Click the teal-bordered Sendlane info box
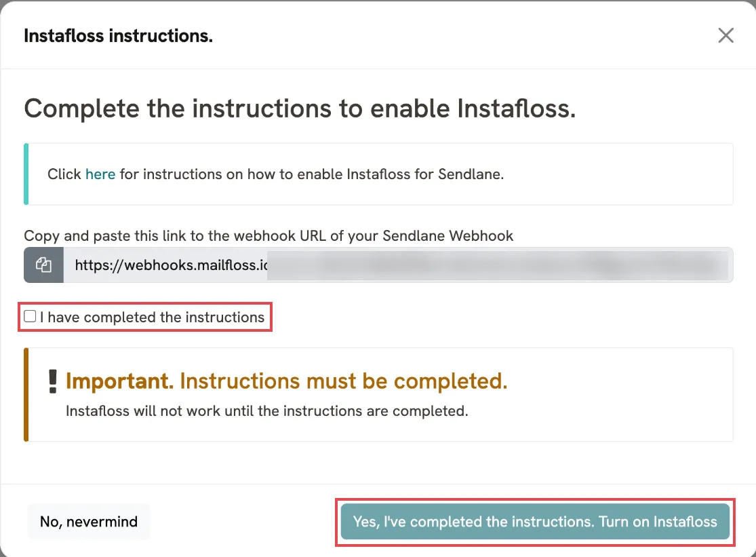The height and width of the screenshot is (557, 756). point(378,174)
